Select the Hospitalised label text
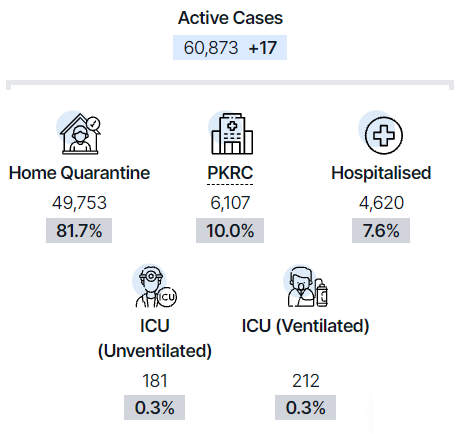This screenshot has height=434, width=457. [381, 173]
